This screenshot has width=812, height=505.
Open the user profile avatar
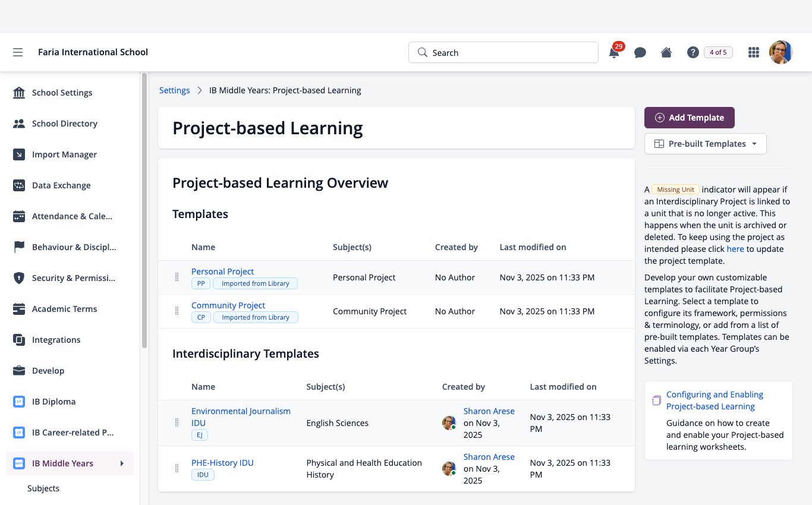[780, 52]
